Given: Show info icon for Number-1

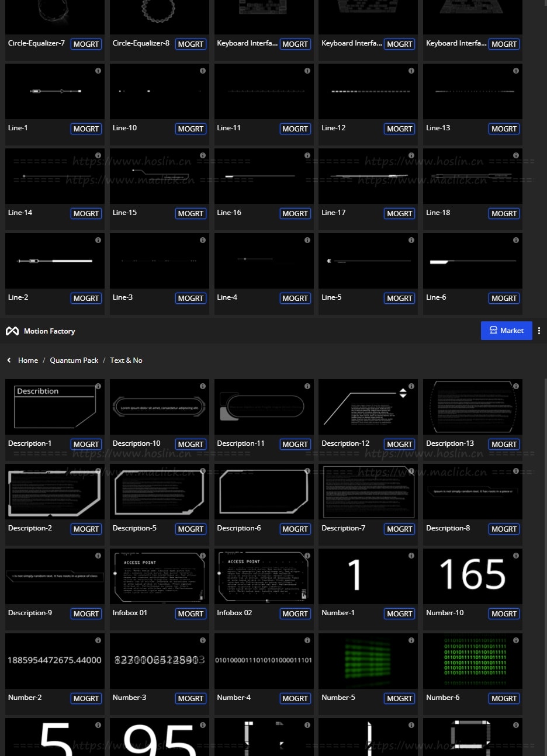Looking at the screenshot, I should (x=411, y=556).
